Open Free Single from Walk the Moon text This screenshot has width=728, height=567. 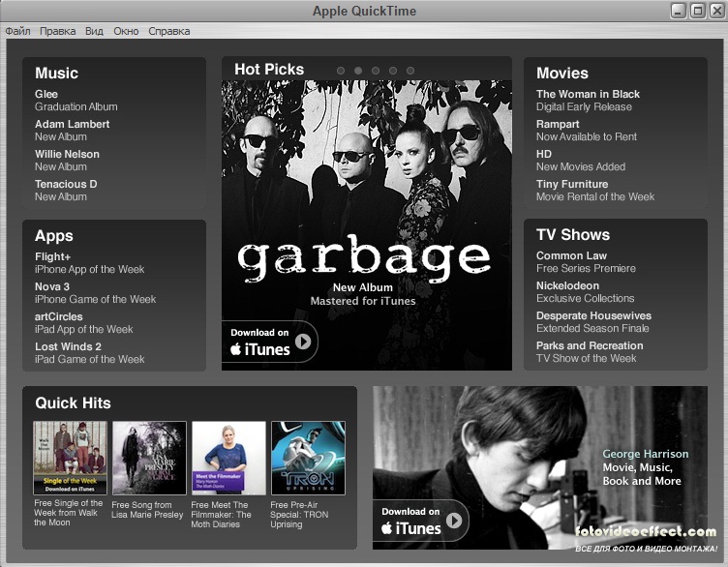[x=68, y=513]
